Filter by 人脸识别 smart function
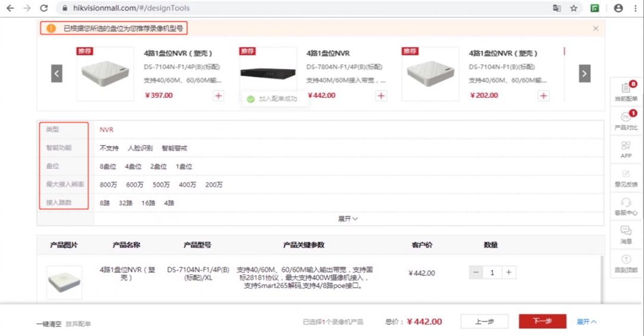The image size is (644, 336). click(x=140, y=148)
